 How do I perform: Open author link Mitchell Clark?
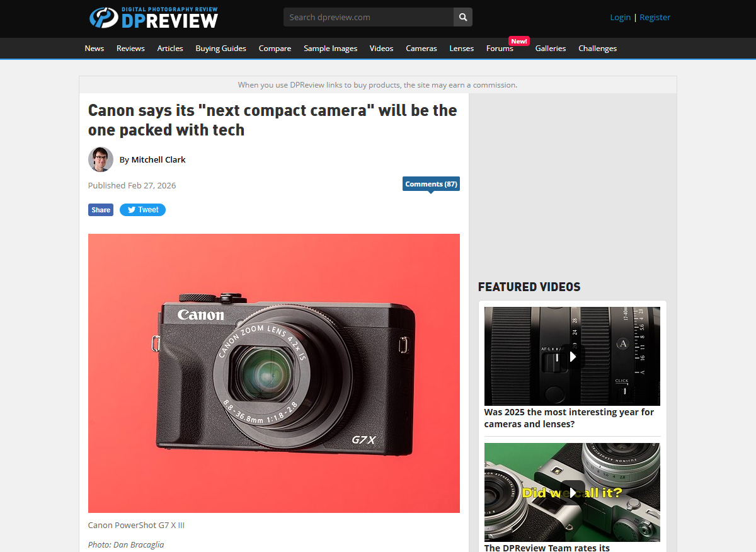[158, 159]
